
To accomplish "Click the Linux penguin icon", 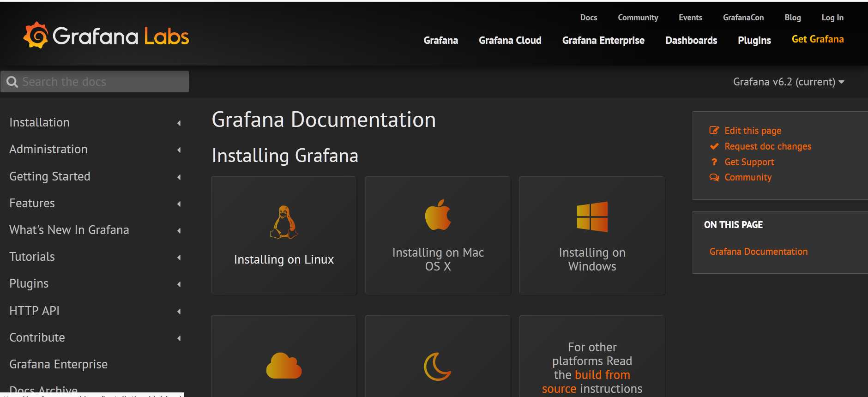I will (283, 222).
